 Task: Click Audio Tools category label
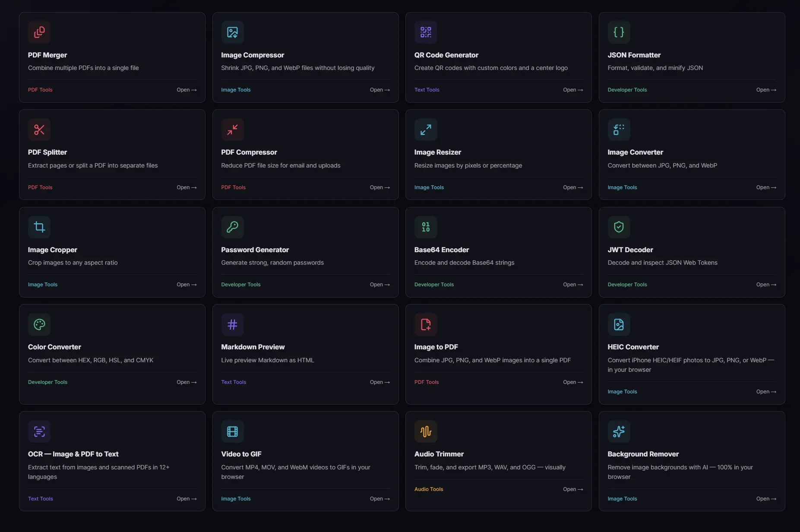click(429, 489)
